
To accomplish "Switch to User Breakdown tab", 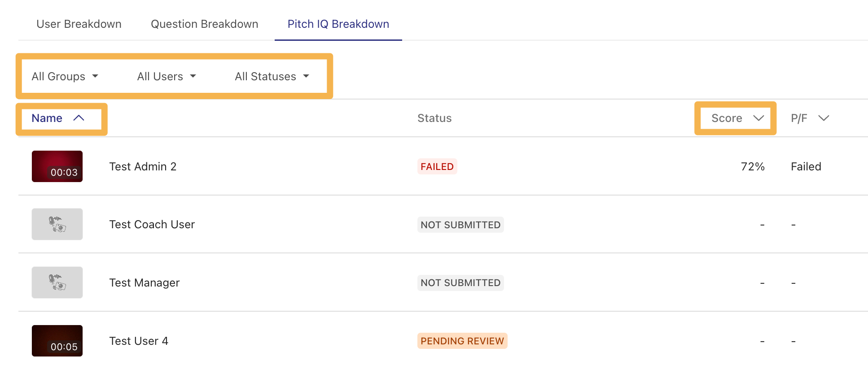I will click(x=79, y=24).
